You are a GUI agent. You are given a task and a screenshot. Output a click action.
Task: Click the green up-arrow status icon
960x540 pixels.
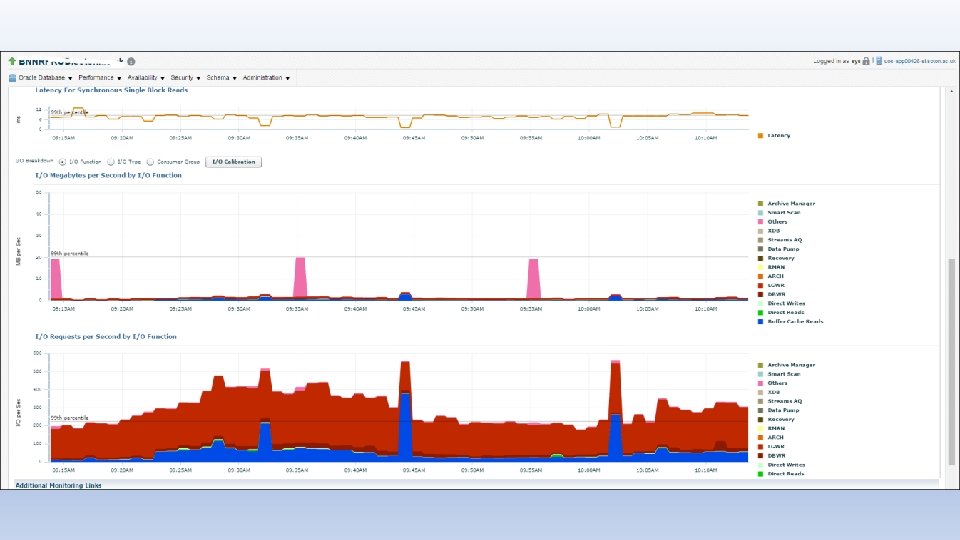[12, 61]
